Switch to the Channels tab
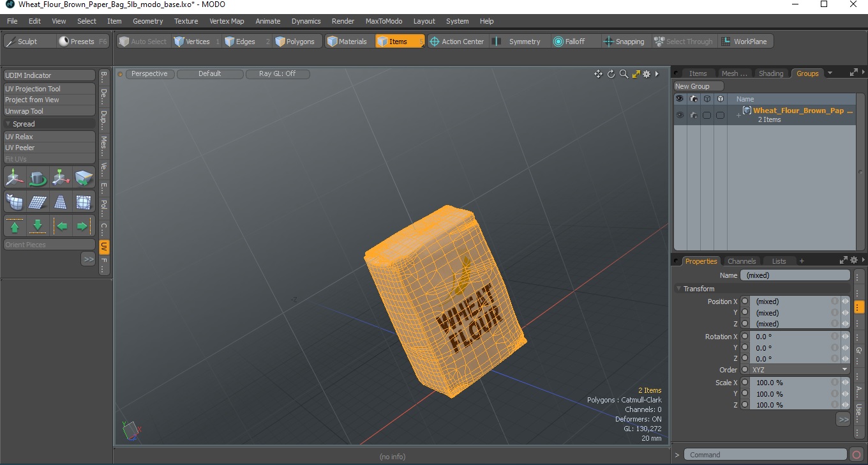 pos(742,261)
